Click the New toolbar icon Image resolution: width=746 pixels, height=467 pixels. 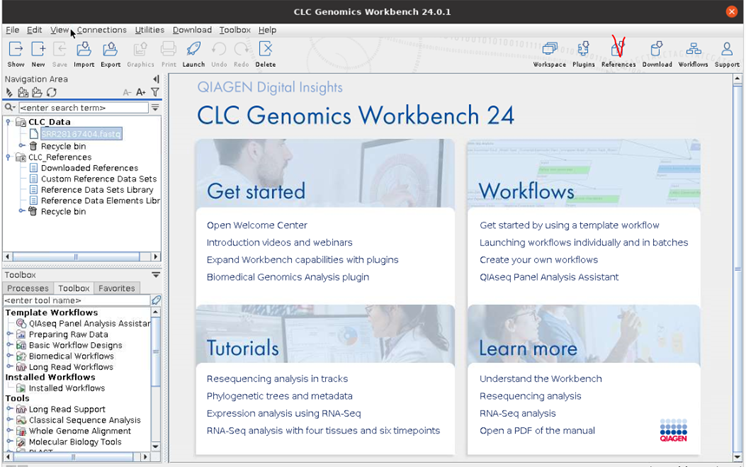click(38, 49)
